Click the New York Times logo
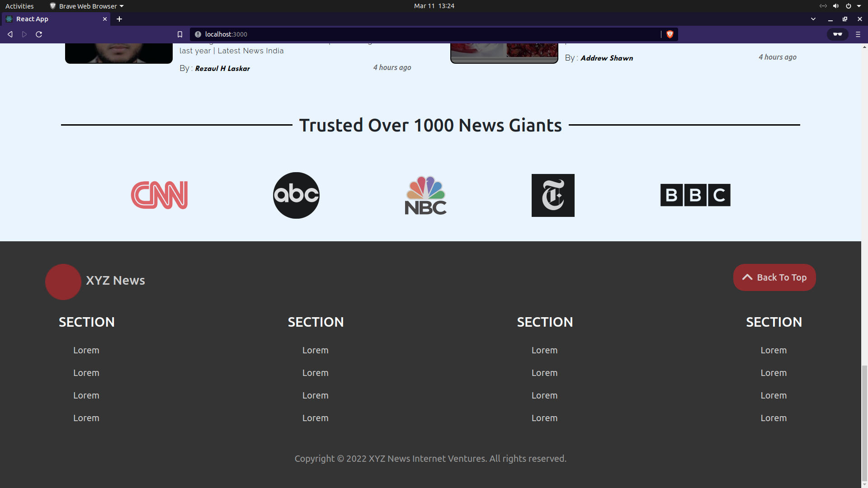Viewport: 868px width, 488px height. point(553,195)
